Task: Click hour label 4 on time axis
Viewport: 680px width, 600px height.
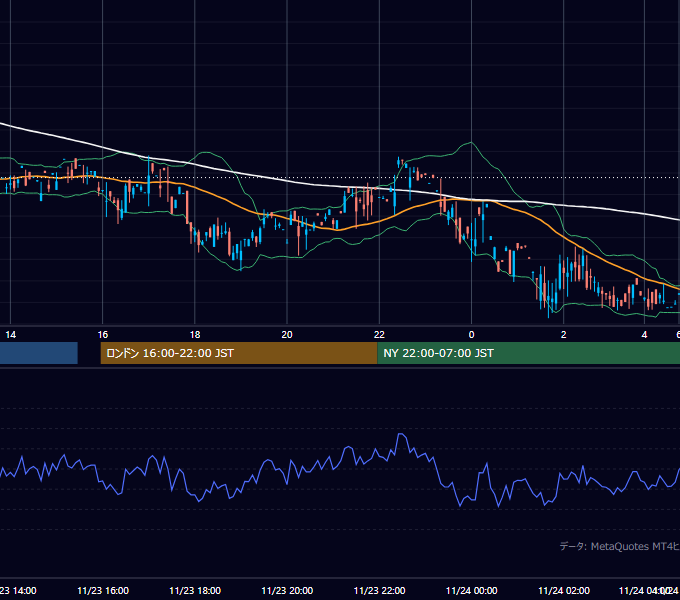Action: click(644, 334)
